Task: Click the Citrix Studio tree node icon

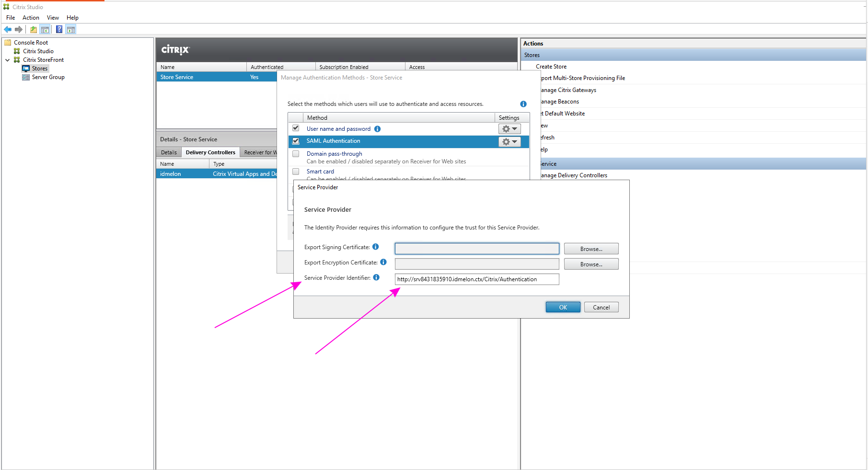Action: (x=17, y=51)
